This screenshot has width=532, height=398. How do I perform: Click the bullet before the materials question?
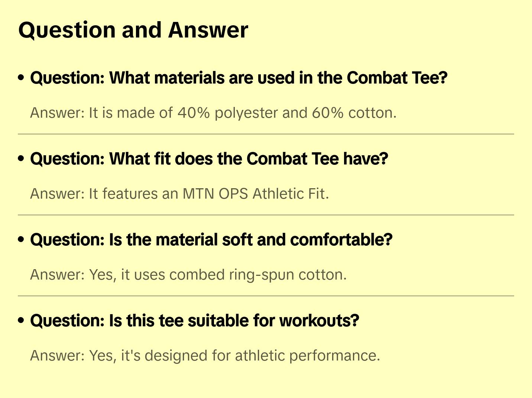point(21,78)
